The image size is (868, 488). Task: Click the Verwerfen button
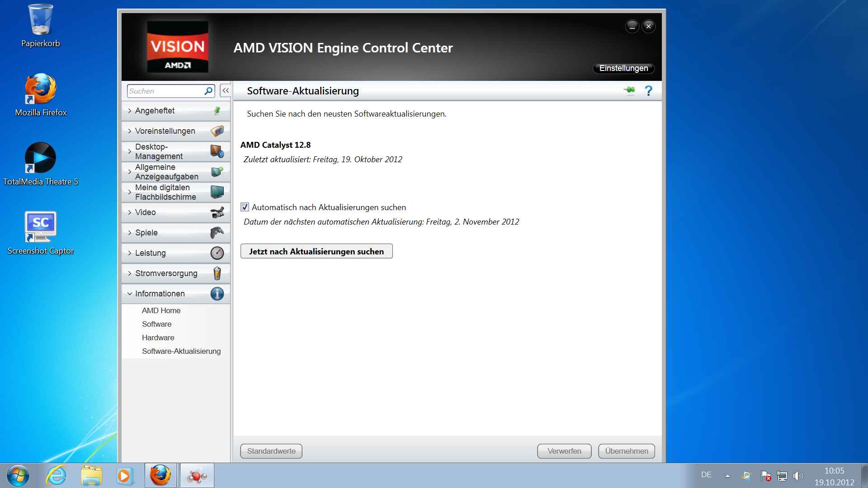point(564,451)
